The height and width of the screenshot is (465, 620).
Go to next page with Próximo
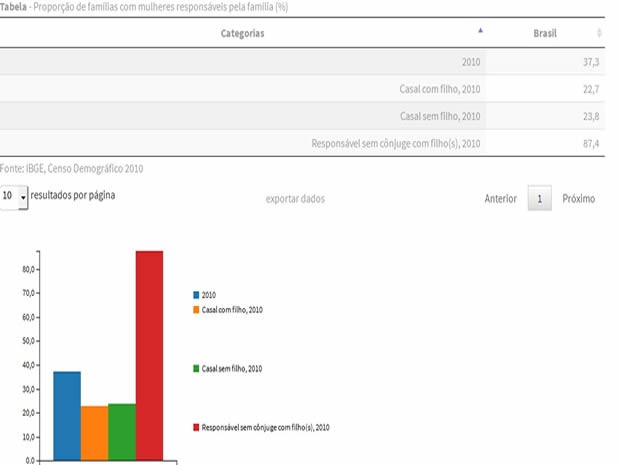[x=578, y=199]
